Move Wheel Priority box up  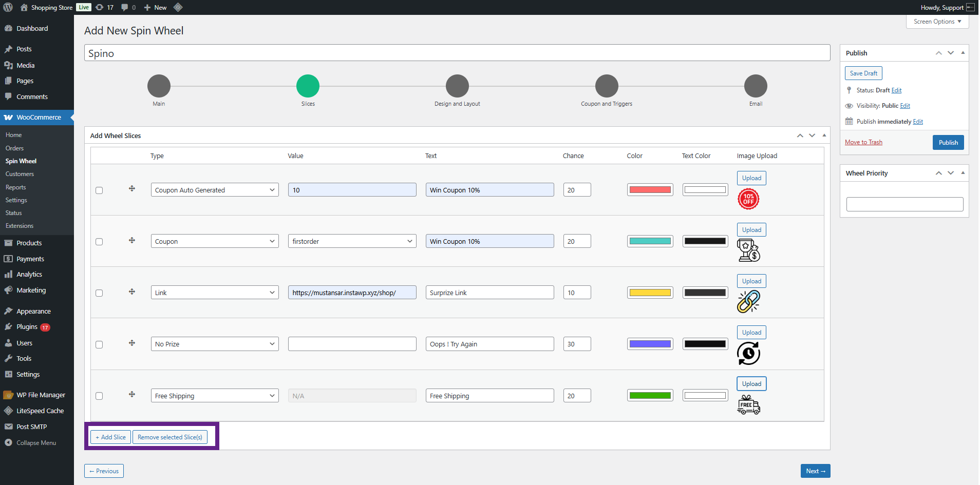click(x=938, y=173)
